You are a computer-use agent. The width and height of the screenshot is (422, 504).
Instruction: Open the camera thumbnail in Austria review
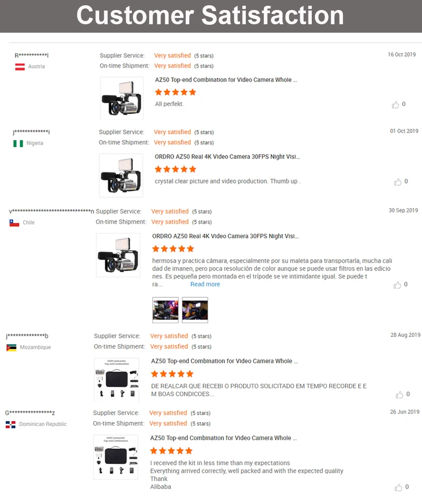[121, 98]
